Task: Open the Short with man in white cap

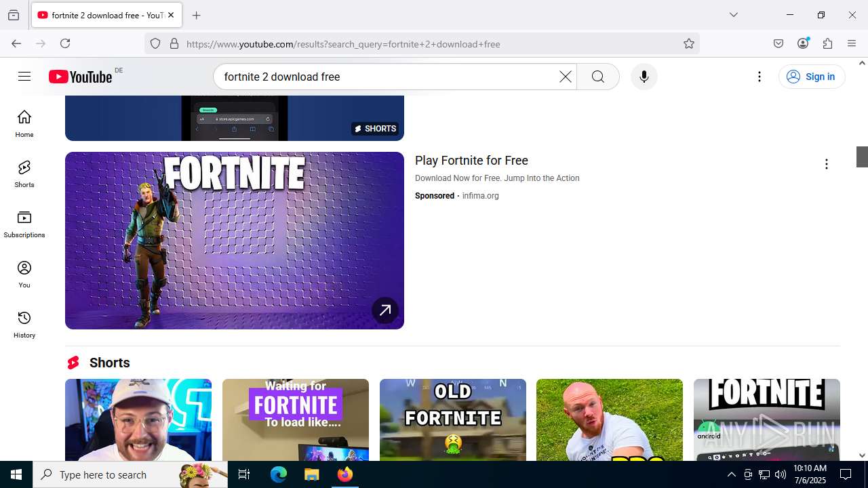Action: point(138,420)
